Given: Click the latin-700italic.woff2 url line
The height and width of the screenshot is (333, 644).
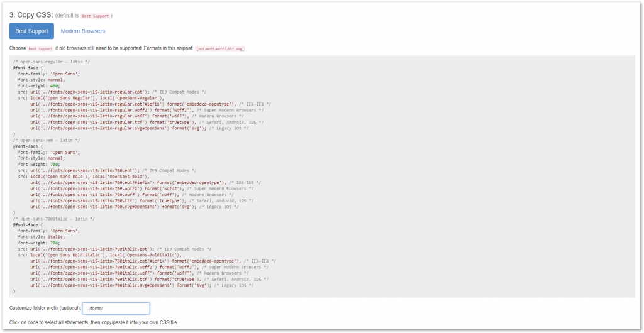Looking at the screenshot, I should click(150, 267).
